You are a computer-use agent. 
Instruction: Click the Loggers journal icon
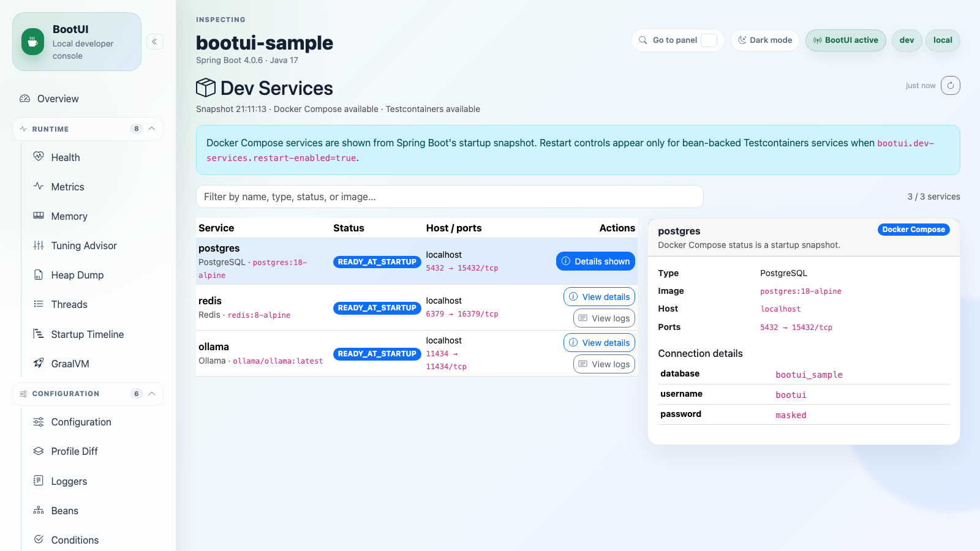(x=39, y=481)
